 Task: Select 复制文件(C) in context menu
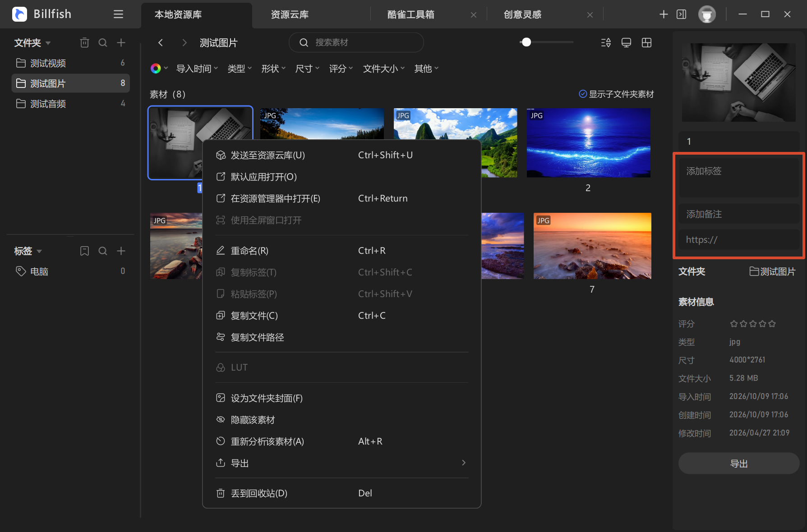click(342, 316)
